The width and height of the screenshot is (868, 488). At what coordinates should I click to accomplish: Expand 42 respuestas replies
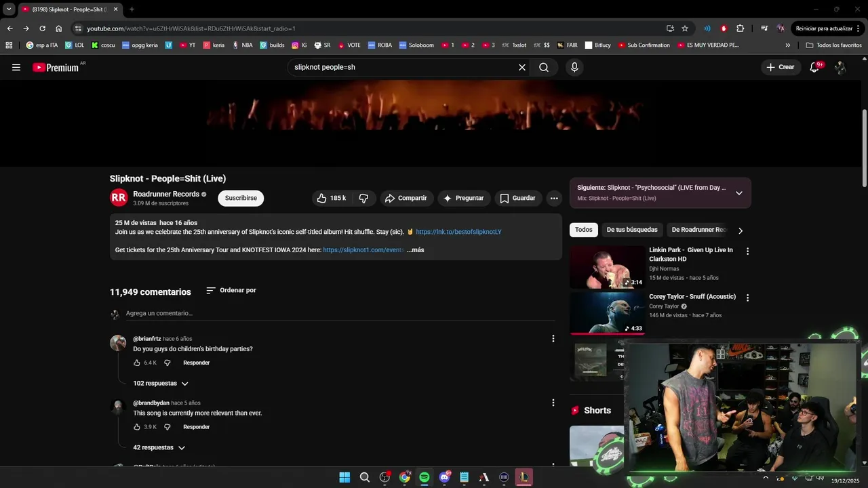[159, 448]
